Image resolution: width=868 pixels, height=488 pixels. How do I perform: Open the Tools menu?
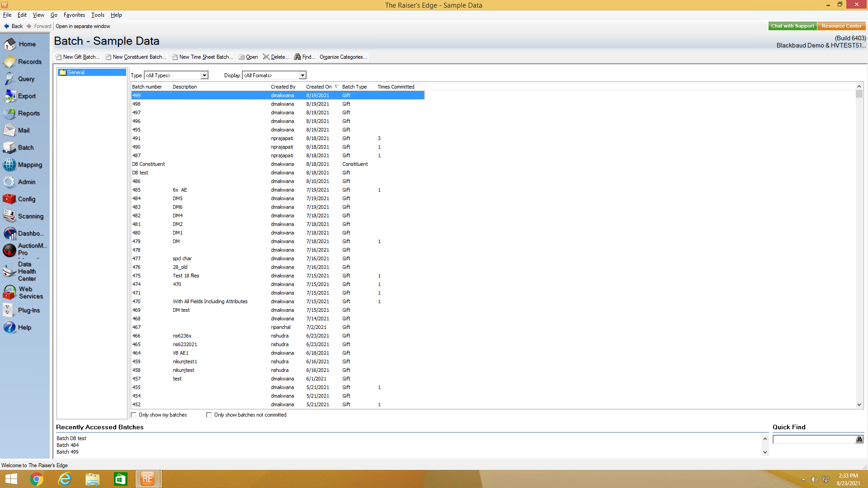coord(98,15)
